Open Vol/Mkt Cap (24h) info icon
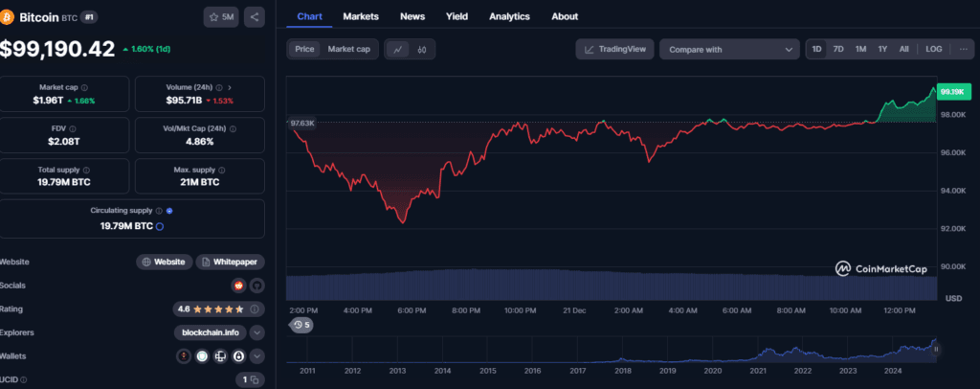 coord(234,128)
